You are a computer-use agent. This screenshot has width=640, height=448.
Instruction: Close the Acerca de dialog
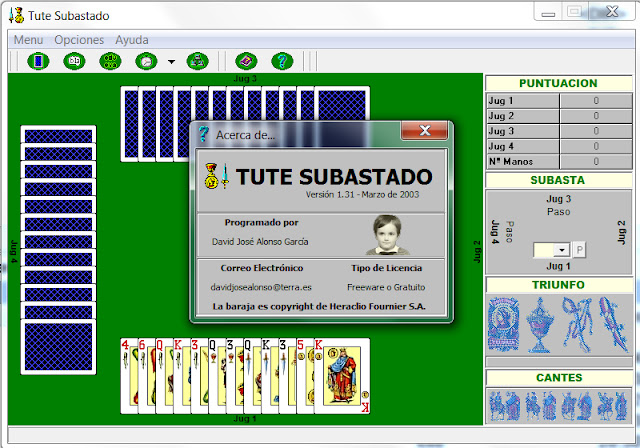[x=424, y=131]
